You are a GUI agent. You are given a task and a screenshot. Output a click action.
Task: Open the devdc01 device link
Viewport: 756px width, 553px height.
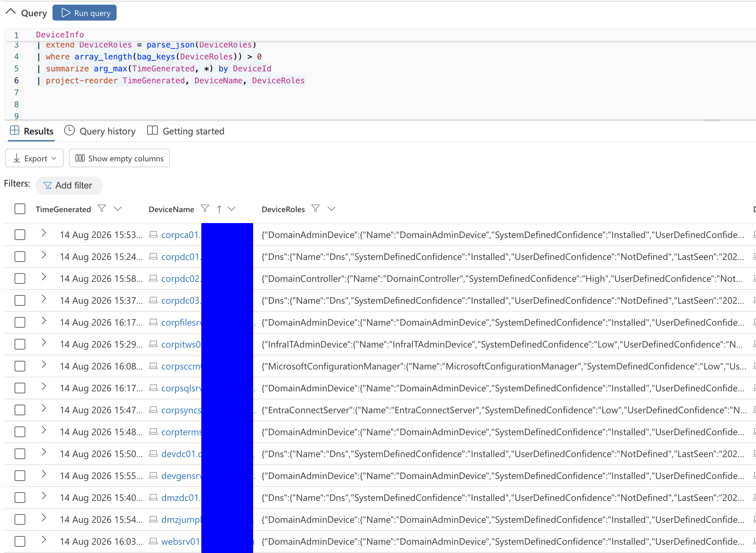coord(181,454)
